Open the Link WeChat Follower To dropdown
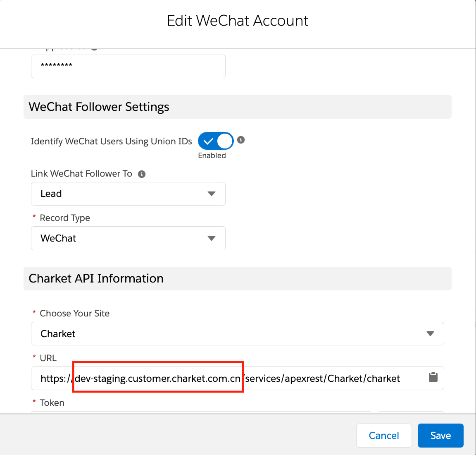 (x=128, y=194)
